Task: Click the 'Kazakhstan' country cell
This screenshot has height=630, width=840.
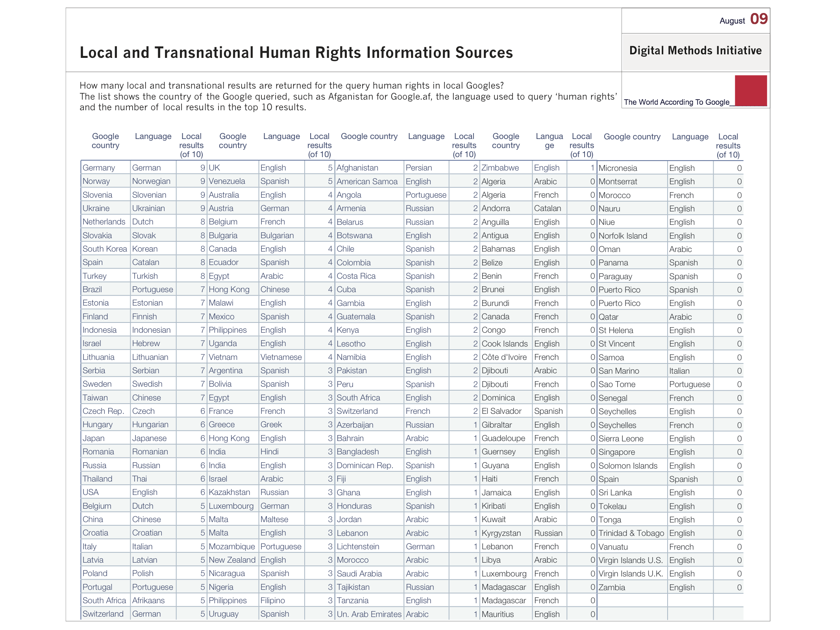Action: coord(233,492)
